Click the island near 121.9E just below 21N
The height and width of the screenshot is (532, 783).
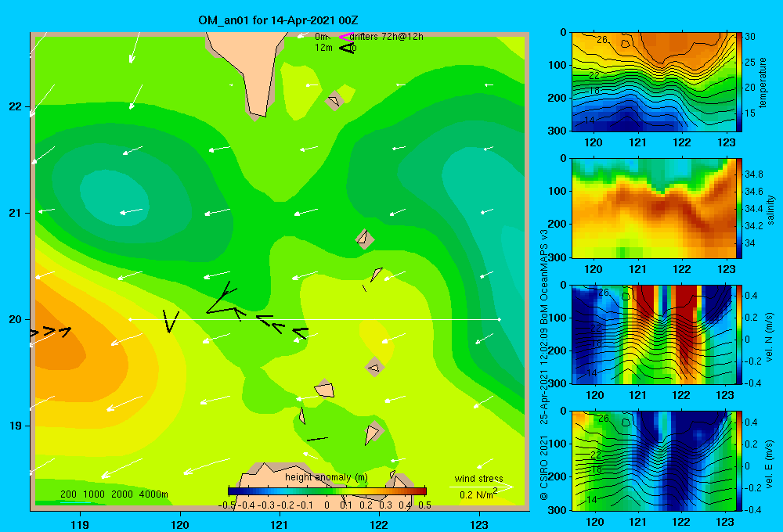pos(365,239)
